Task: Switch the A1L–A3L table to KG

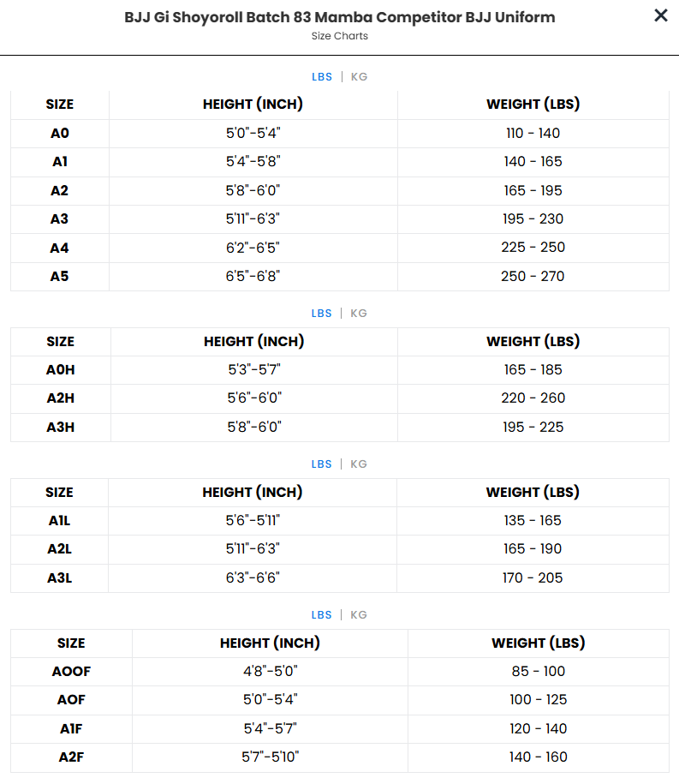Action: (x=359, y=464)
